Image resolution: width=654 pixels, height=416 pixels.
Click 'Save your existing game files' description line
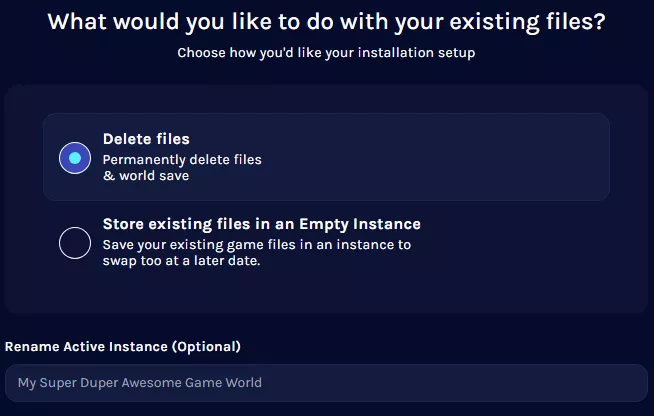tap(257, 245)
